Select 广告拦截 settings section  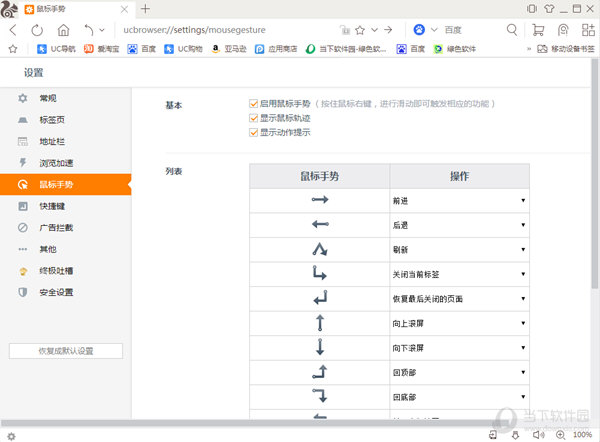tap(65, 228)
